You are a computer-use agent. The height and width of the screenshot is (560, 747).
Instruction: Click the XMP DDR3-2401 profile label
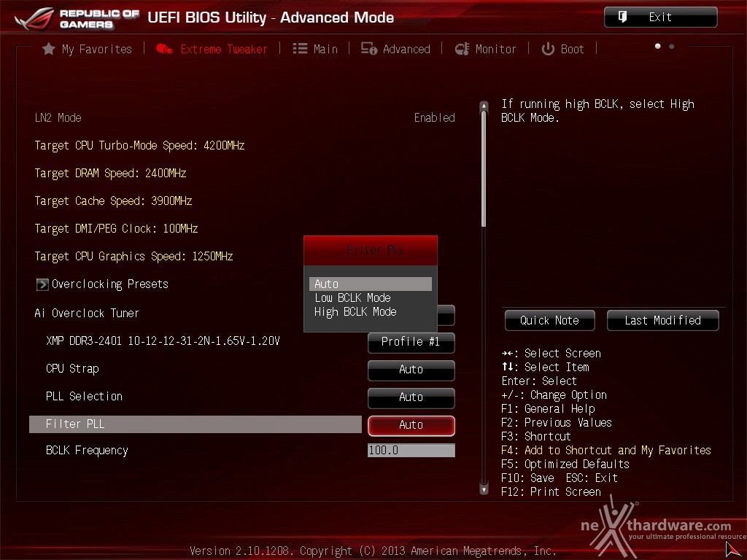click(x=163, y=341)
